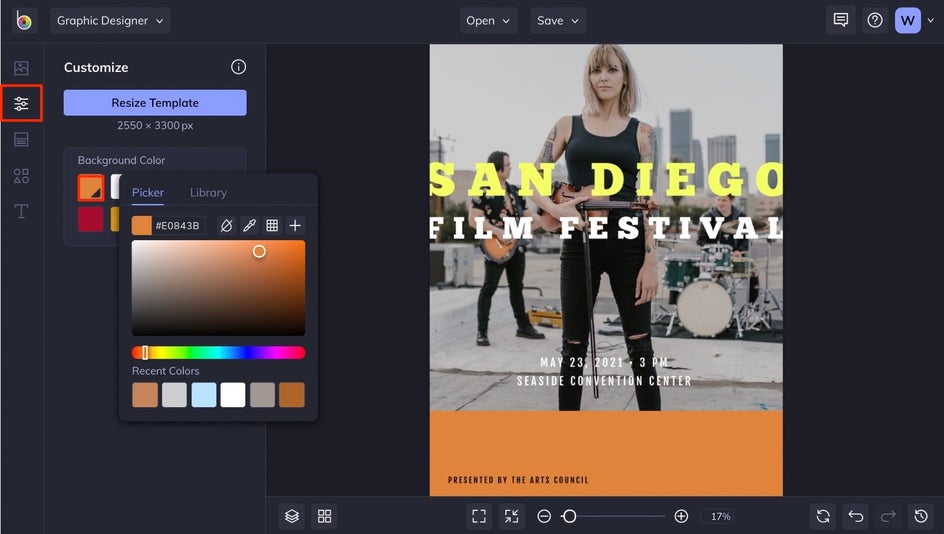The width and height of the screenshot is (944, 534).
Task: Click the Recent Colors label
Action: point(166,371)
